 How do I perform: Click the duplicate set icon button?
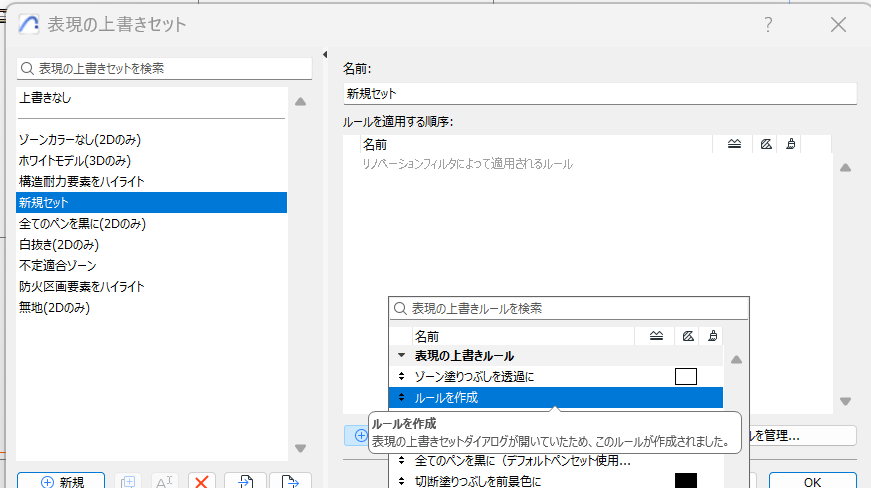pos(128,481)
